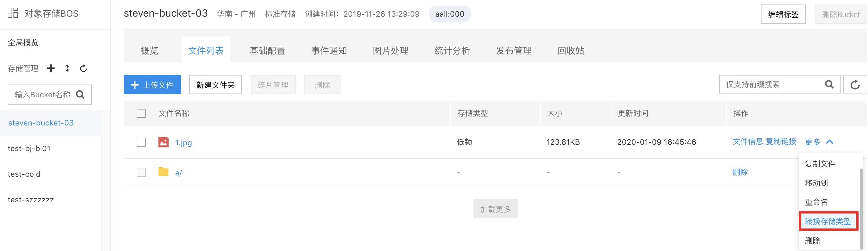The height and width of the screenshot is (251, 868).
Task: Add a new bucket with plus icon
Action: pos(51,68)
